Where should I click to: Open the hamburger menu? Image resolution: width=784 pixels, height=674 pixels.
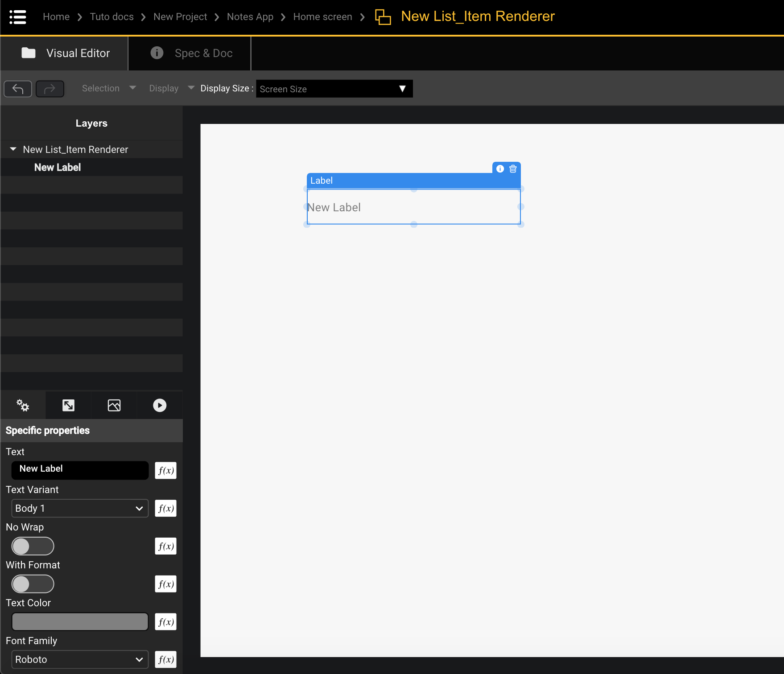17,16
